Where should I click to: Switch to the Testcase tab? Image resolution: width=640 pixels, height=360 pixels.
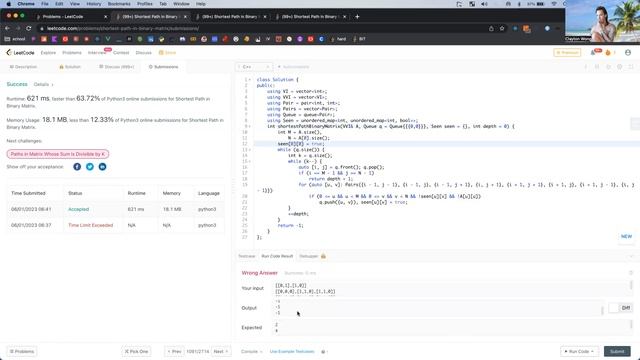coord(247,256)
